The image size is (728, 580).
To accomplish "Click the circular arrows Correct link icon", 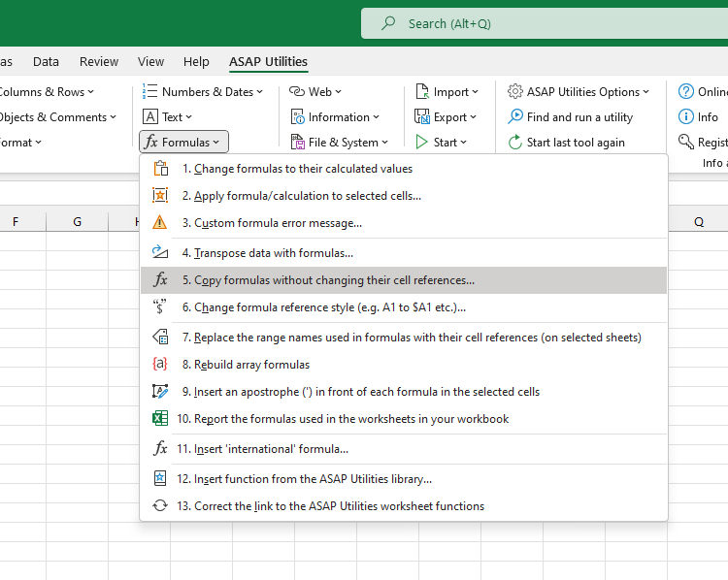I will coord(160,505).
